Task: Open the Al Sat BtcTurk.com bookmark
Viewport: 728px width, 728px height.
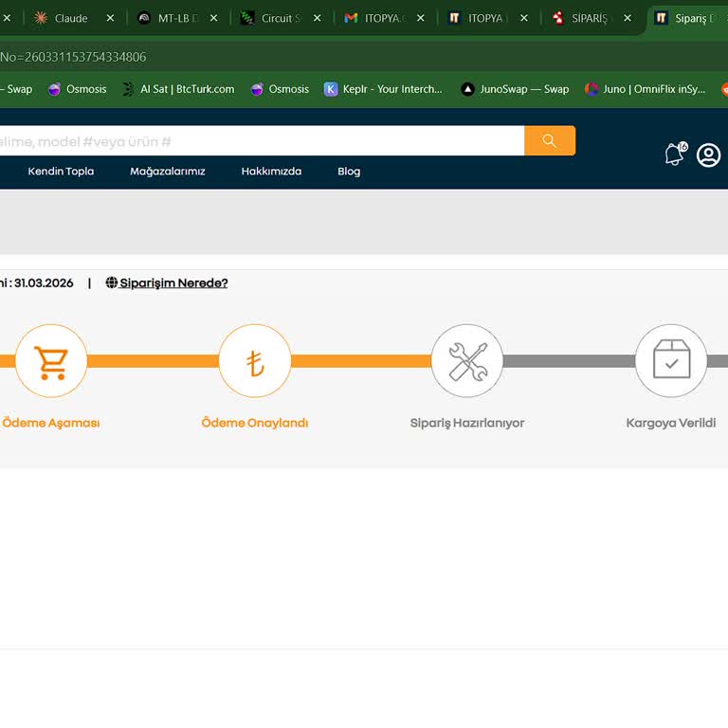Action: coord(179,89)
